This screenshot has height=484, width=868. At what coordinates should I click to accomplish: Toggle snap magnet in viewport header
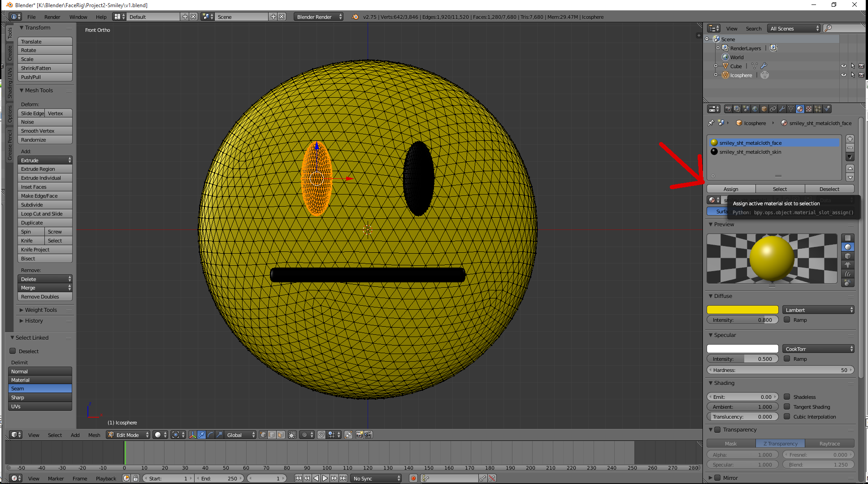(x=321, y=435)
